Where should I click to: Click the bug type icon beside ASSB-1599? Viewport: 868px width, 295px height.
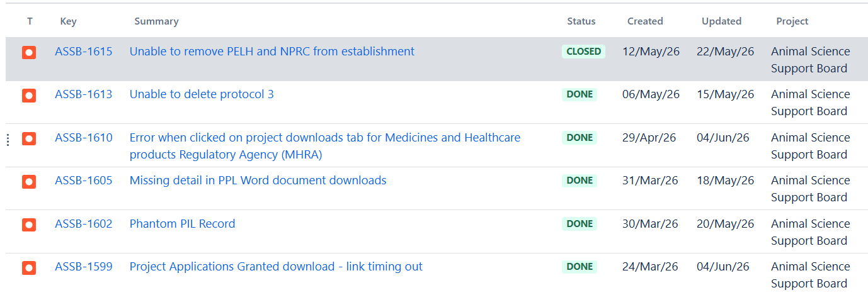[29, 268]
